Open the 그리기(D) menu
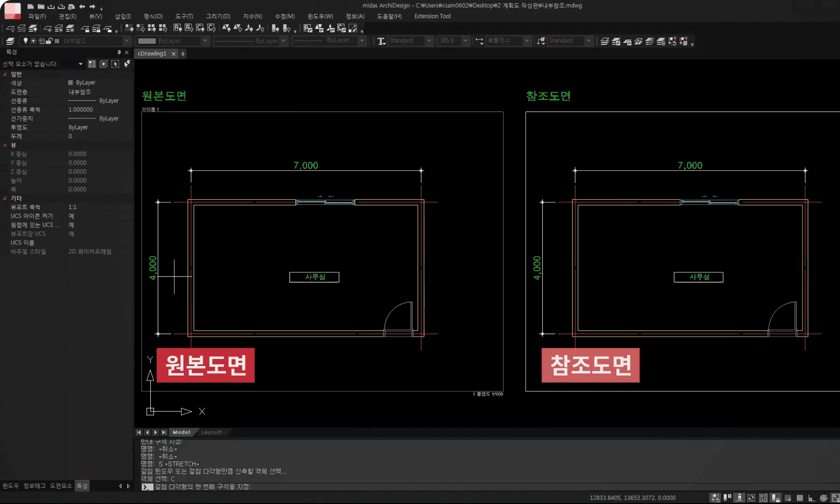 (x=218, y=16)
